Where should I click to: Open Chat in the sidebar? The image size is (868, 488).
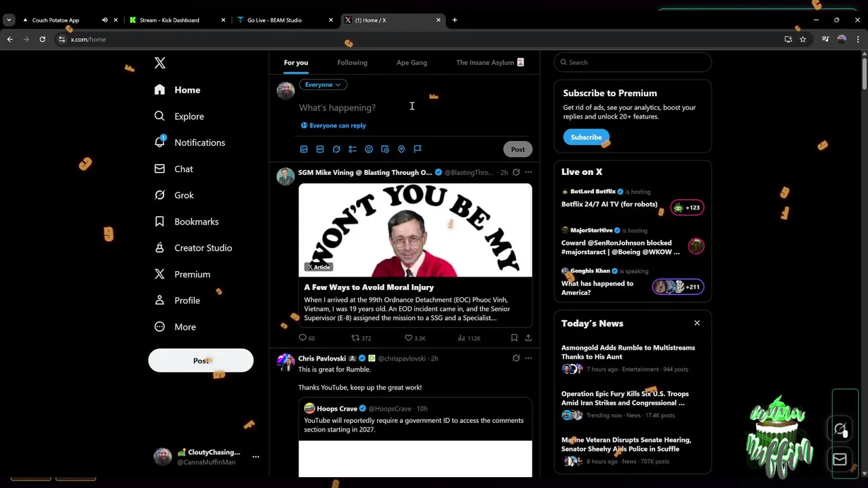click(x=173, y=169)
